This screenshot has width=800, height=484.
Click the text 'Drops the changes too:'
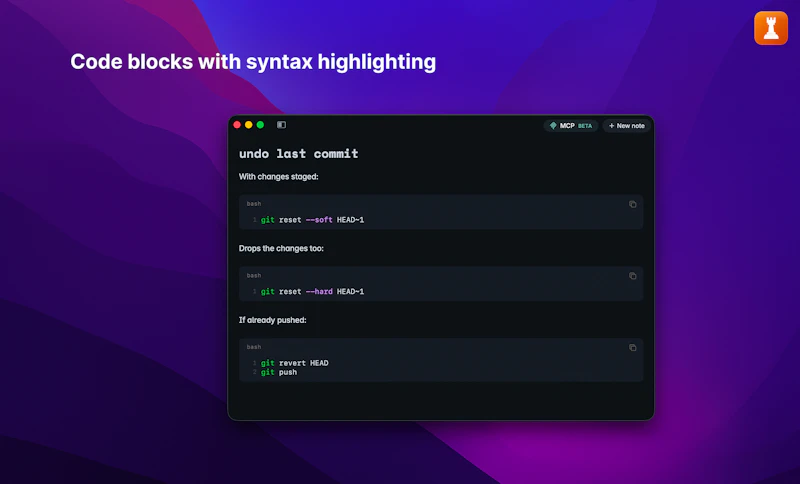(281, 248)
